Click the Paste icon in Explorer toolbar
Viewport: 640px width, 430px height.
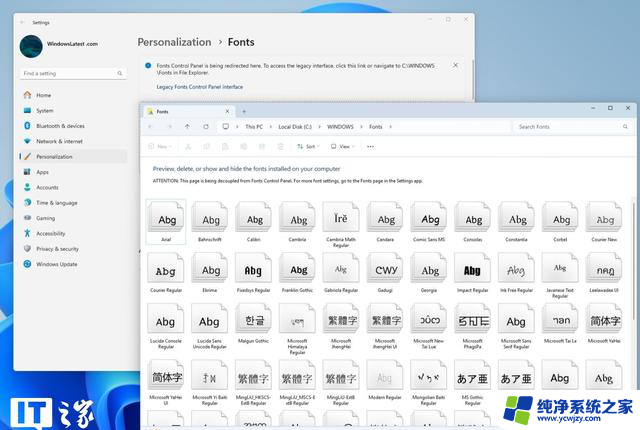(225, 146)
